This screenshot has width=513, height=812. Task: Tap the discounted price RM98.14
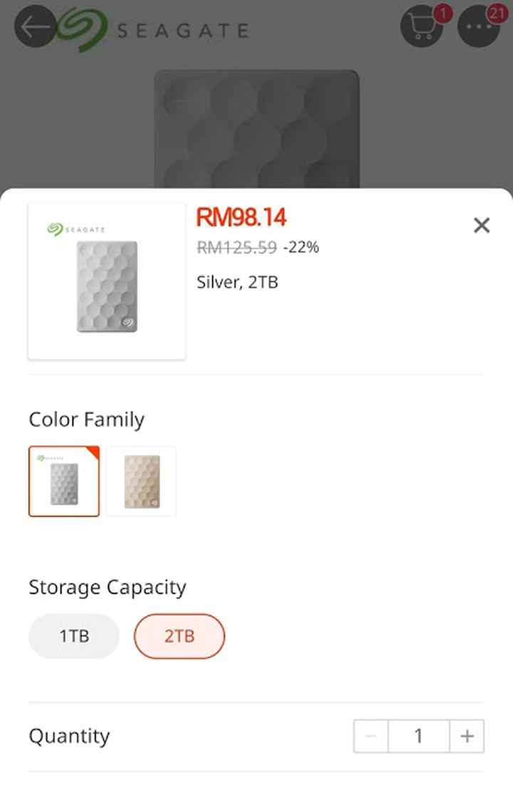pos(242,217)
